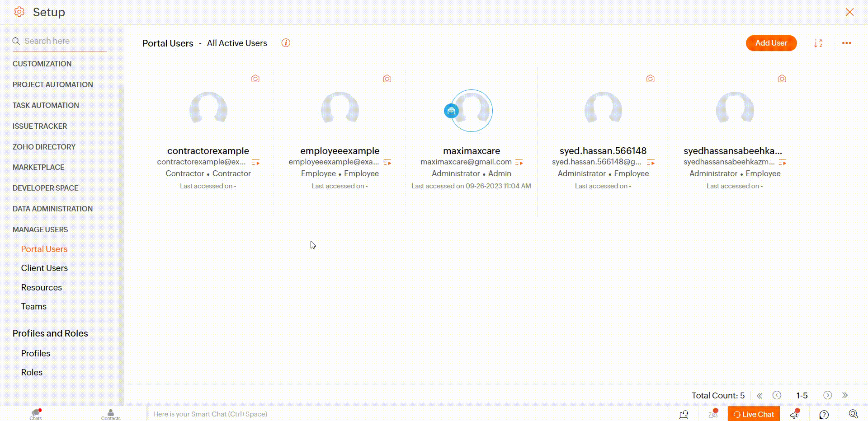Open Chats in the bottom bar
The image size is (868, 421).
pos(36,414)
